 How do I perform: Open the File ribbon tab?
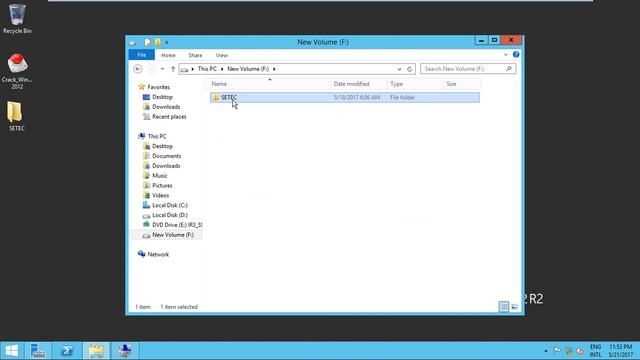pyautogui.click(x=142, y=55)
